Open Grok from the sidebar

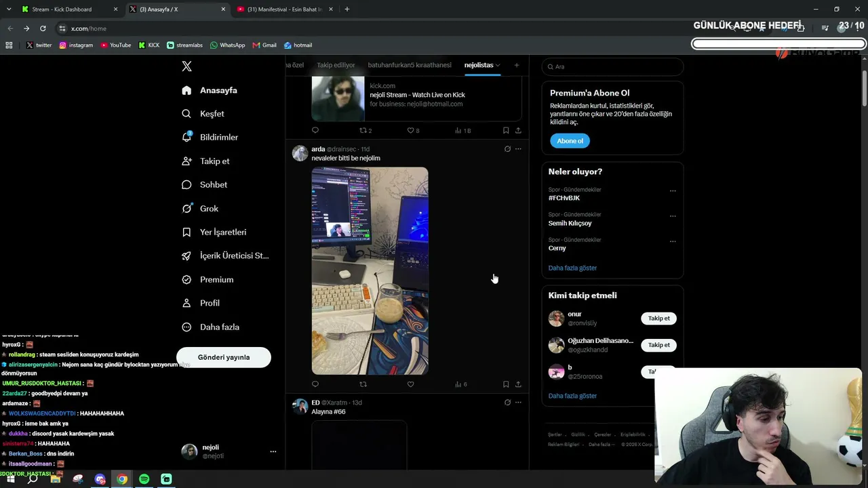[x=200, y=209]
